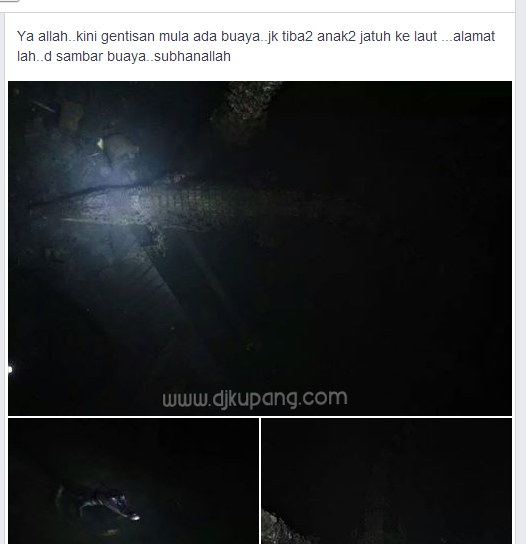Screen dimensions: 526x544
Task: Open the bottom-right dark rocky photo
Action: (387, 481)
